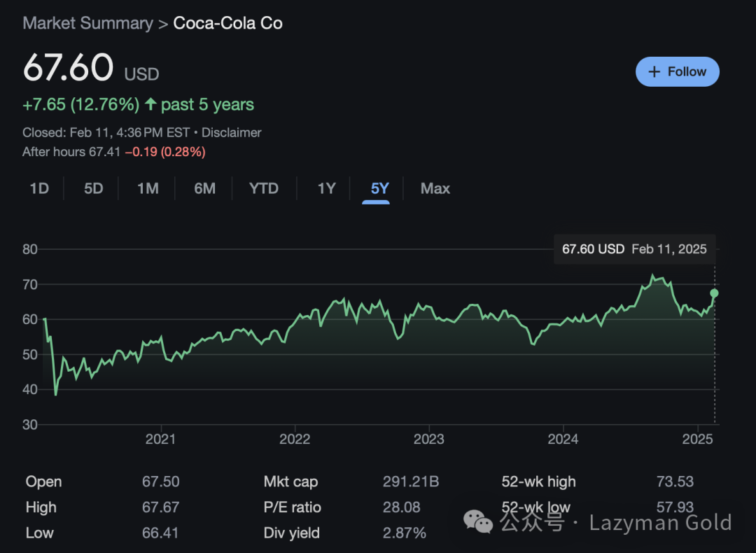Click the 80 y-axis label

[30, 249]
